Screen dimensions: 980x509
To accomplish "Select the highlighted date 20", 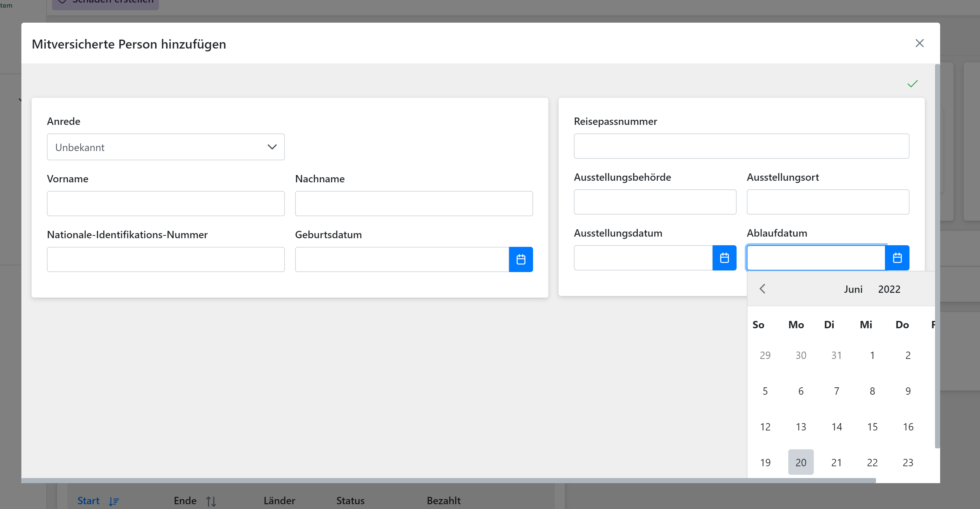I will coord(801,462).
